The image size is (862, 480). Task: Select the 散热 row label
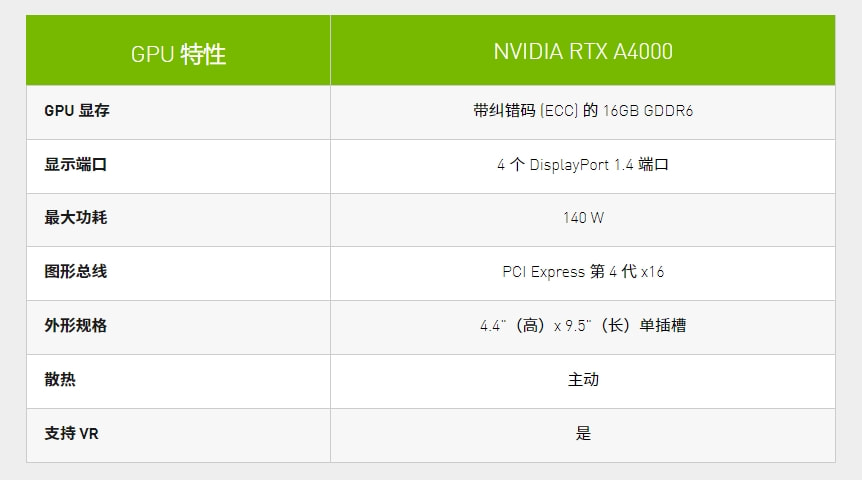tap(60, 380)
